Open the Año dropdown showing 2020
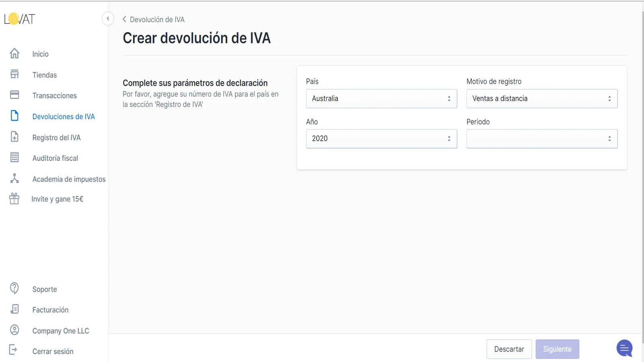Screen dimensions: 644x362 tap(382, 138)
